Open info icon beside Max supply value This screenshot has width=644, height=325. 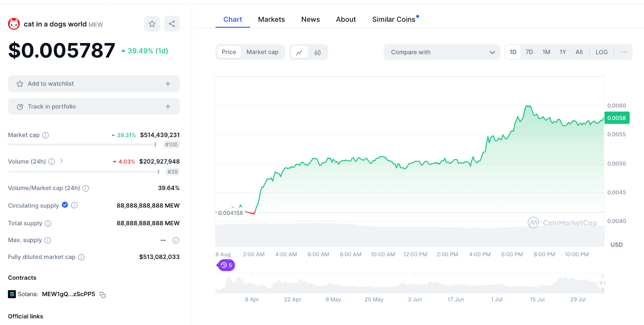pos(176,240)
